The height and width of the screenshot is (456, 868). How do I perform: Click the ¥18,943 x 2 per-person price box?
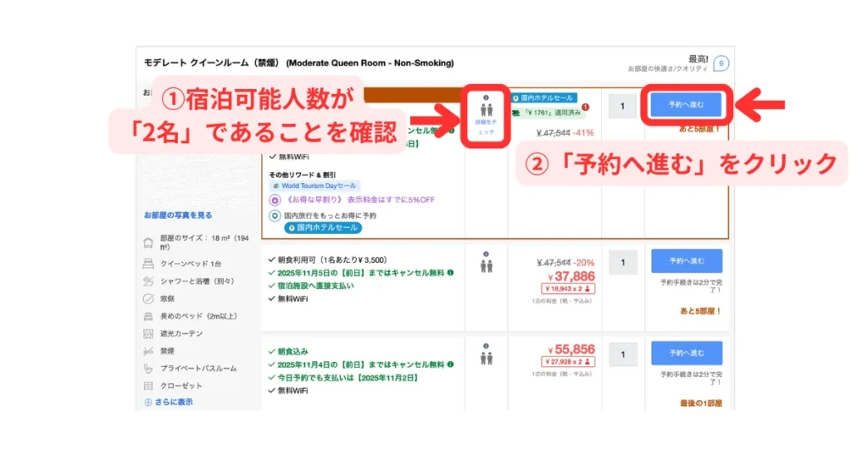pos(569,289)
